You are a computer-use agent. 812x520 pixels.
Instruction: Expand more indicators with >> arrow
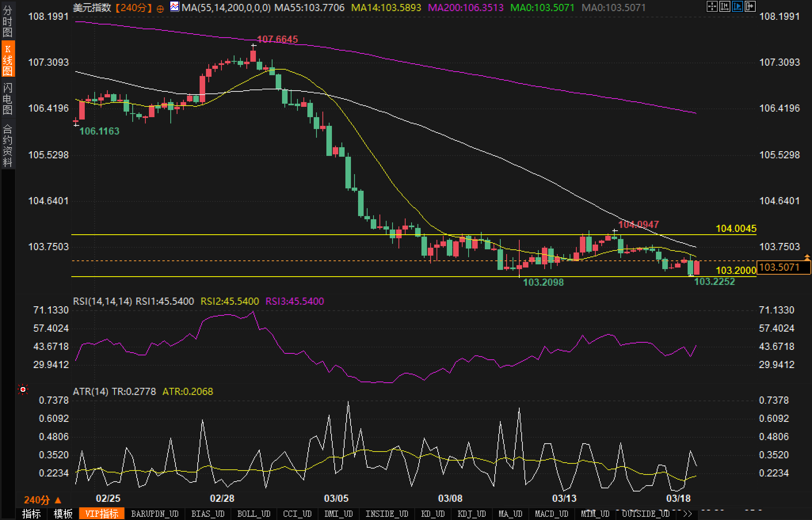click(x=688, y=514)
